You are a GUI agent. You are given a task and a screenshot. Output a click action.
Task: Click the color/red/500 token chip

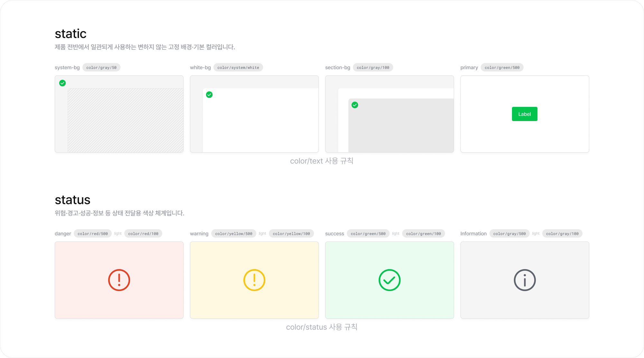coord(93,234)
